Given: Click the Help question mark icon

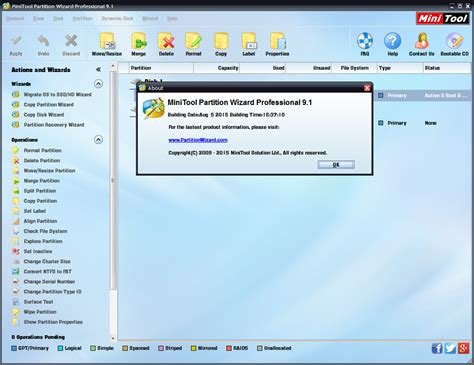Looking at the screenshot, I should [393, 44].
